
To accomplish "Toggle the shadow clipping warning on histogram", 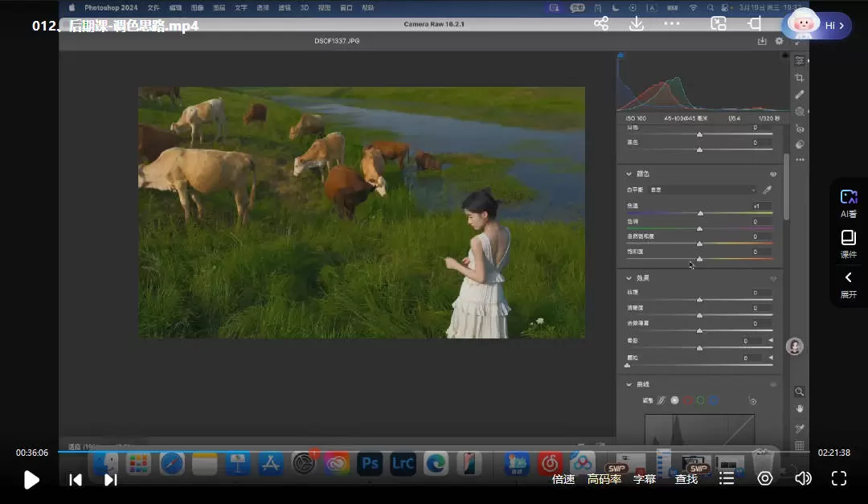I will tap(621, 55).
